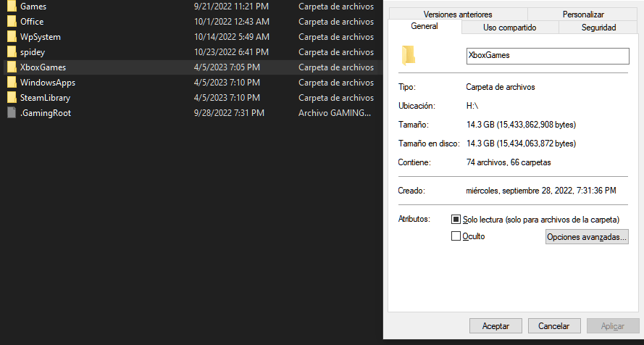Select the WpSystem folder icon
This screenshot has height=345, width=644.
12,36
